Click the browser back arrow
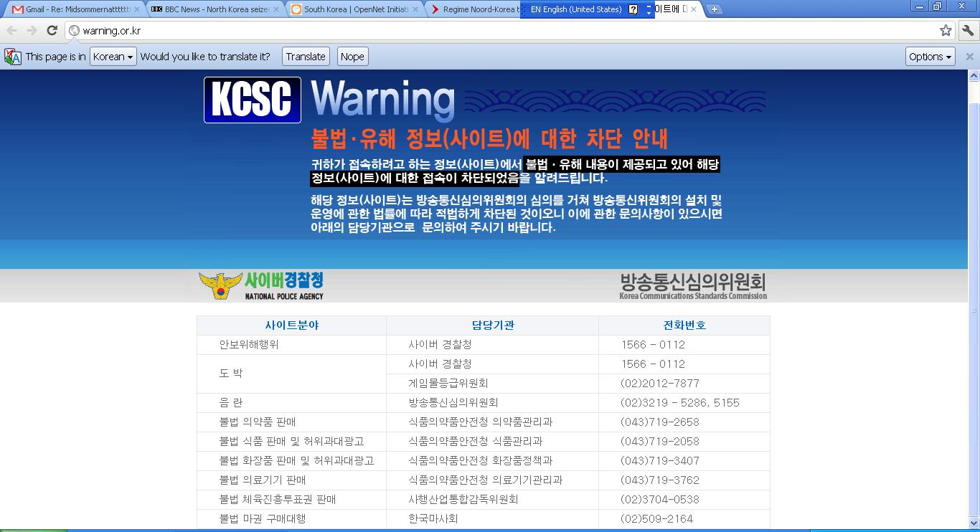 click(11, 30)
